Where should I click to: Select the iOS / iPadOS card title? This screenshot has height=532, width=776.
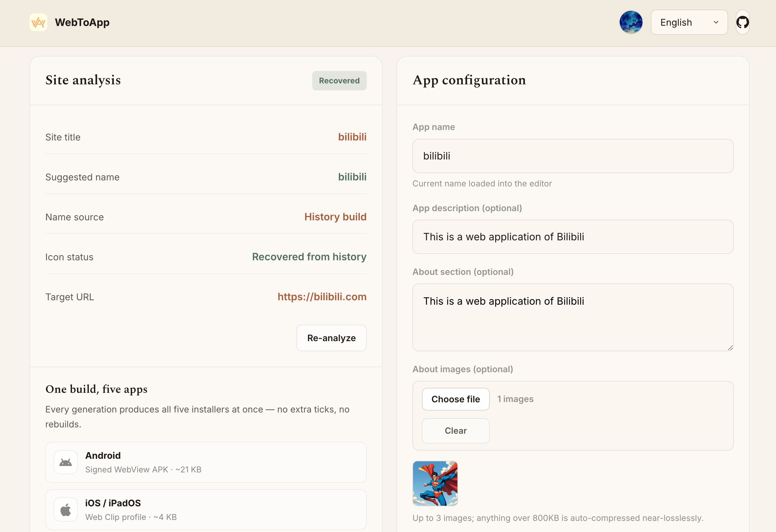[113, 503]
